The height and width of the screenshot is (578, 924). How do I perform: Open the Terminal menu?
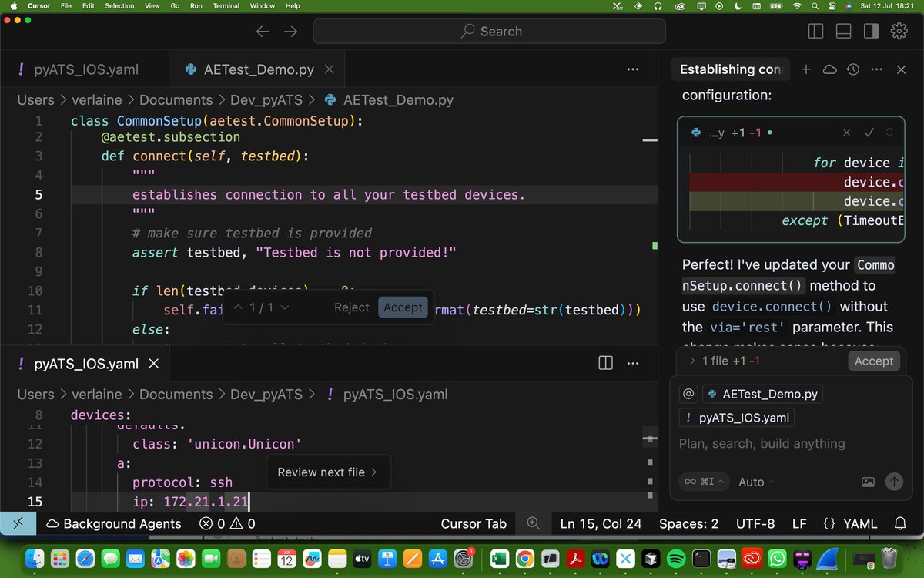coord(226,5)
